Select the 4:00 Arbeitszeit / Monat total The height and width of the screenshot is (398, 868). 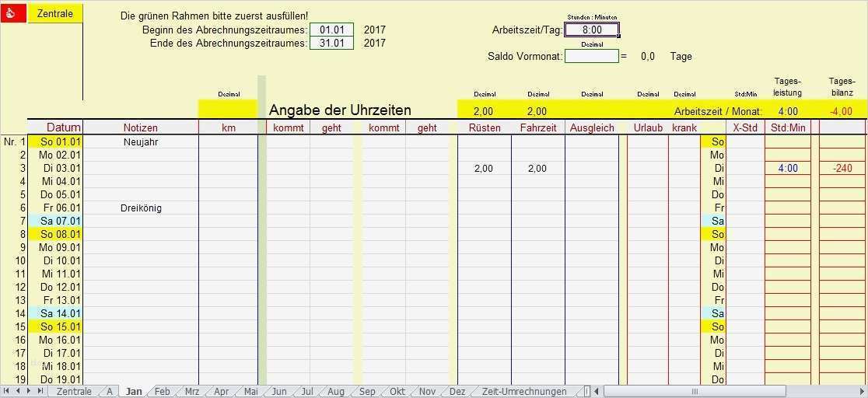tap(788, 111)
